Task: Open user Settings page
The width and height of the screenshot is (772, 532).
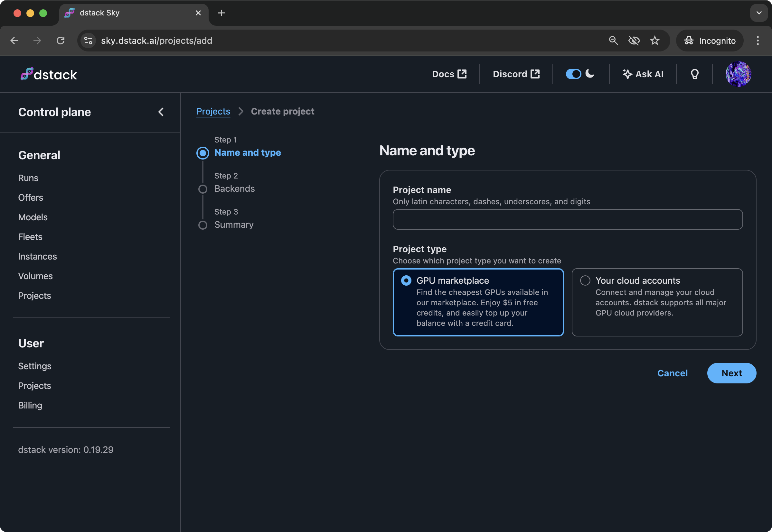Action: click(35, 366)
